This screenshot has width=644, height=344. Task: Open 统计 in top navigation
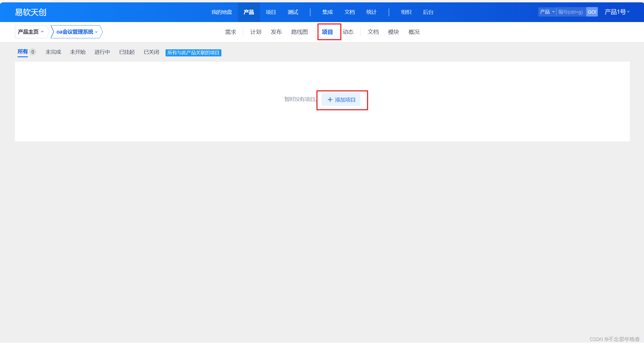[x=371, y=12]
